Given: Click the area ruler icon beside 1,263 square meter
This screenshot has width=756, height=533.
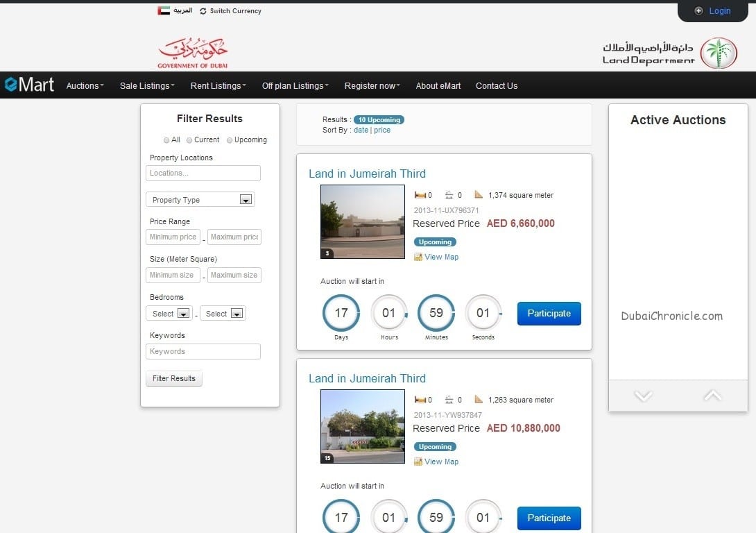Looking at the screenshot, I should [479, 399].
